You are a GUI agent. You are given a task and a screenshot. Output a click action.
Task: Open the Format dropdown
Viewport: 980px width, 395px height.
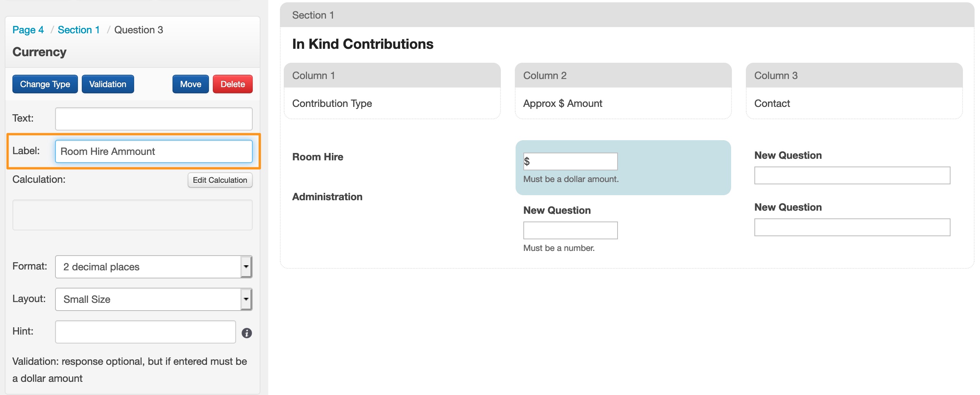point(154,267)
